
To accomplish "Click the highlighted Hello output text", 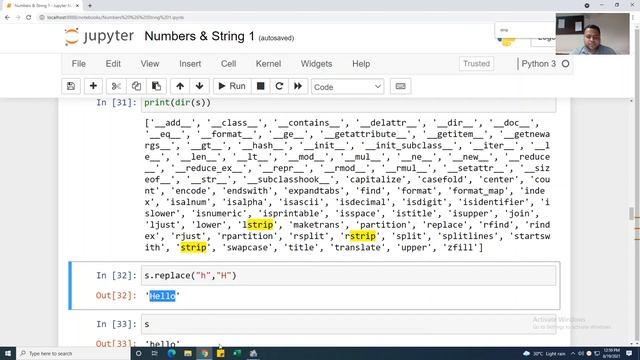I will (162, 296).
